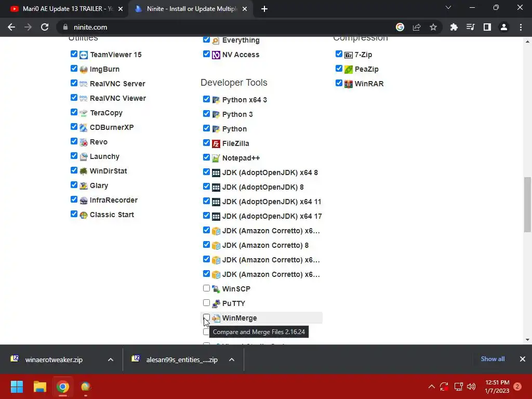Share this page via toolbar share icon

tap(417, 27)
